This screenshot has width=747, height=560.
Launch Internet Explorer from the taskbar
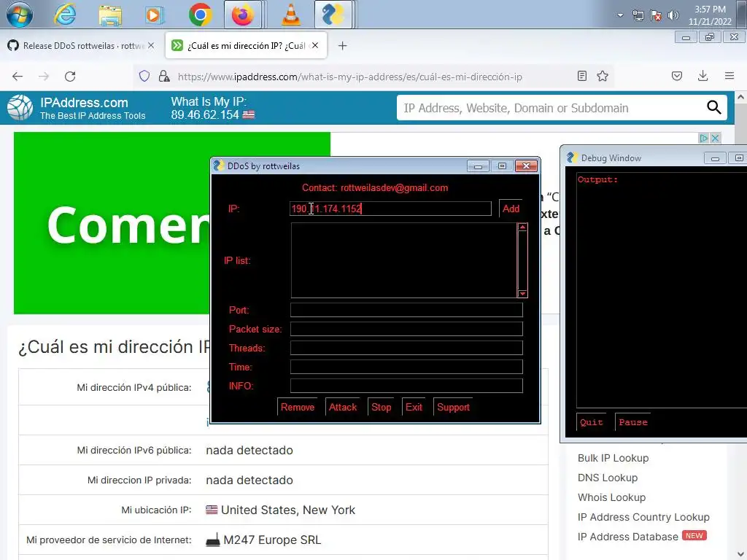tap(65, 15)
